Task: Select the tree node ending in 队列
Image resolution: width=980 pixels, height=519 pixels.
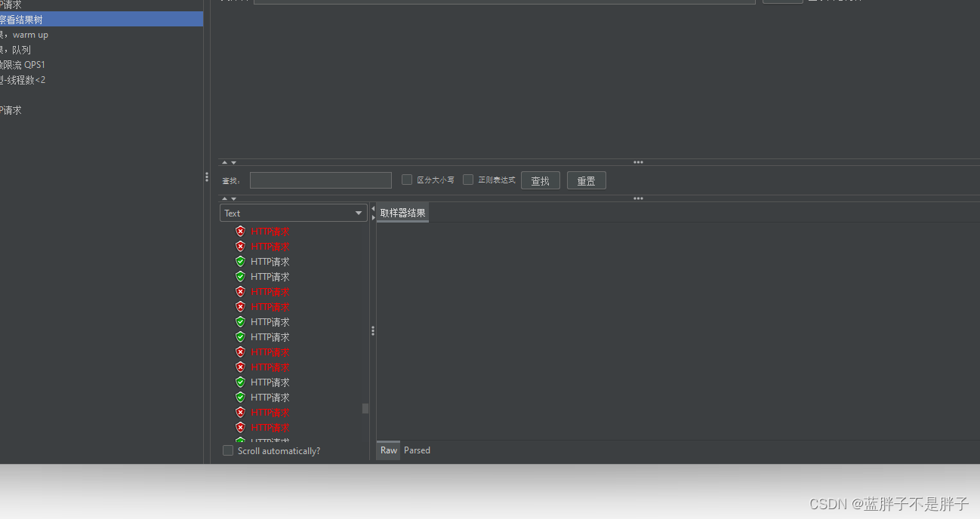Action: pyautogui.click(x=16, y=50)
